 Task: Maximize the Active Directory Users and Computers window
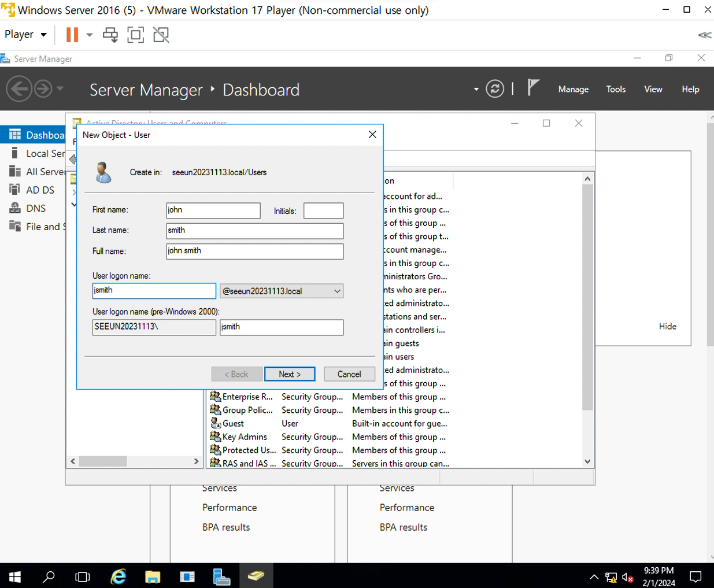coord(546,123)
